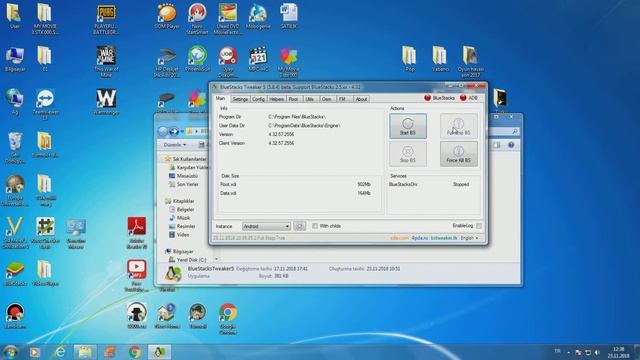The width and height of the screenshot is (640, 360).
Task: Open Chrome from the taskbar
Action: [135, 351]
